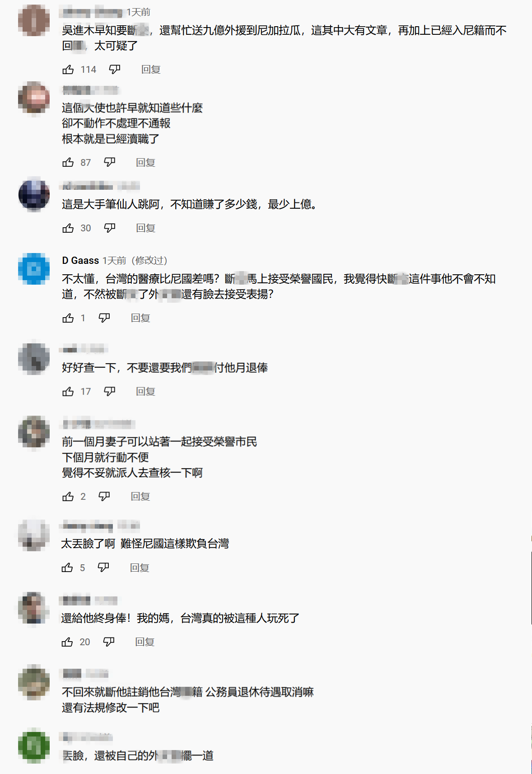
Task: Like the comment with 114 likes
Action: click(68, 70)
